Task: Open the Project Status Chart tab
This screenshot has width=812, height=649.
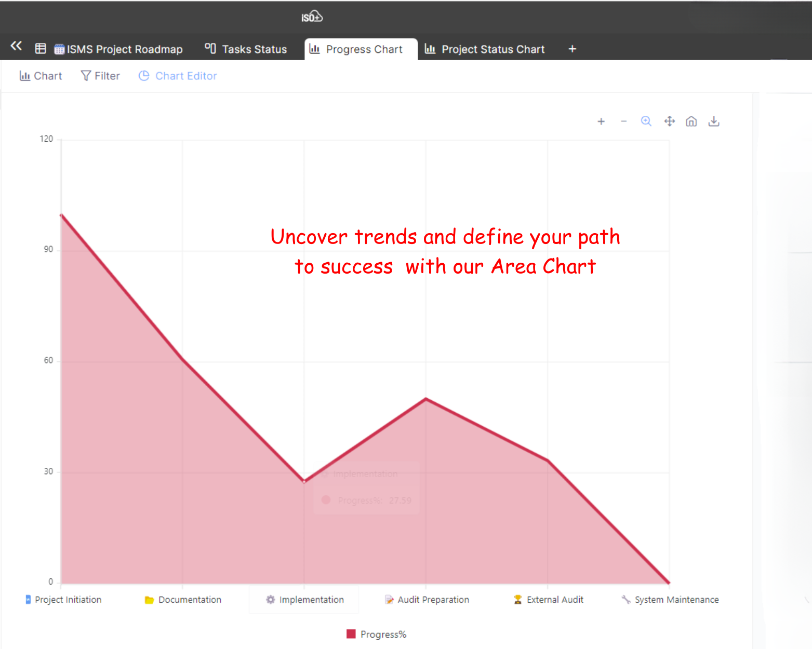Action: pos(485,49)
